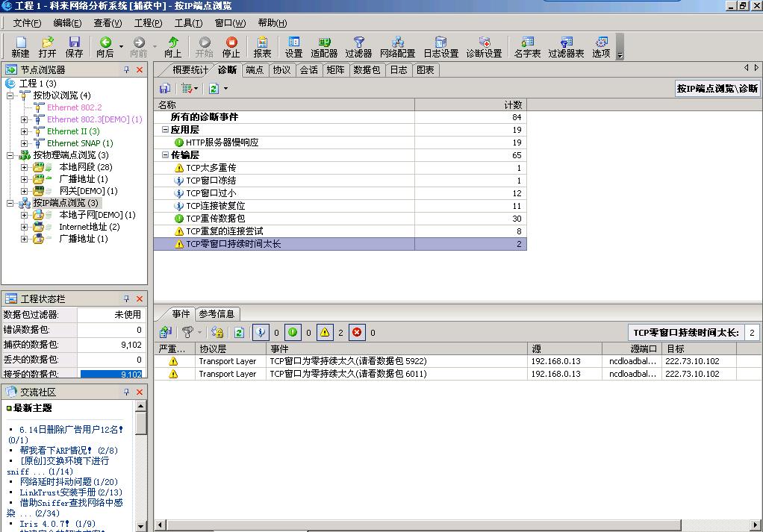This screenshot has height=532, width=763.
Task: Open 网络配置 (Network Config) from toolbar
Action: point(397,46)
